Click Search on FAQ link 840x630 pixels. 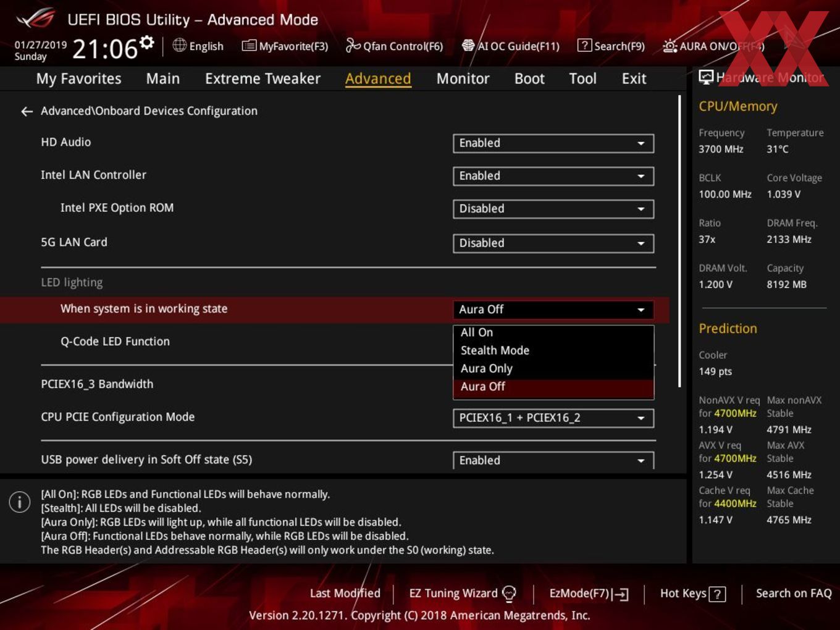pyautogui.click(x=794, y=594)
